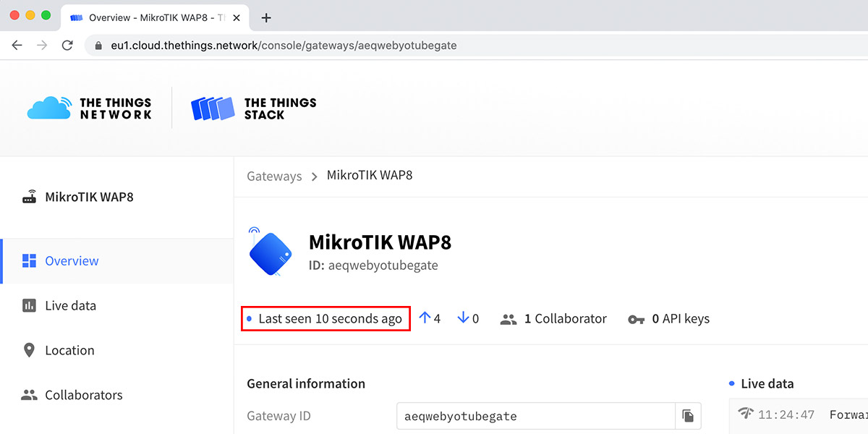
Task: Click the browser forward arrow
Action: 42,45
